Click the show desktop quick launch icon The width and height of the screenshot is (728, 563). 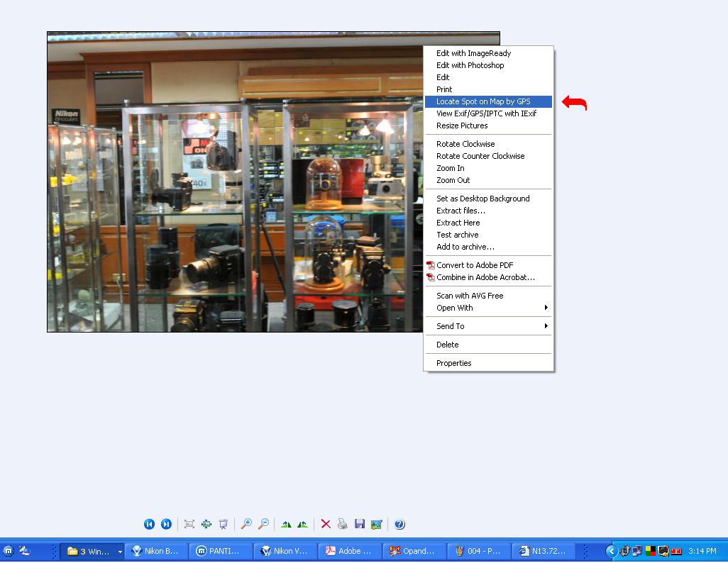coord(25,551)
